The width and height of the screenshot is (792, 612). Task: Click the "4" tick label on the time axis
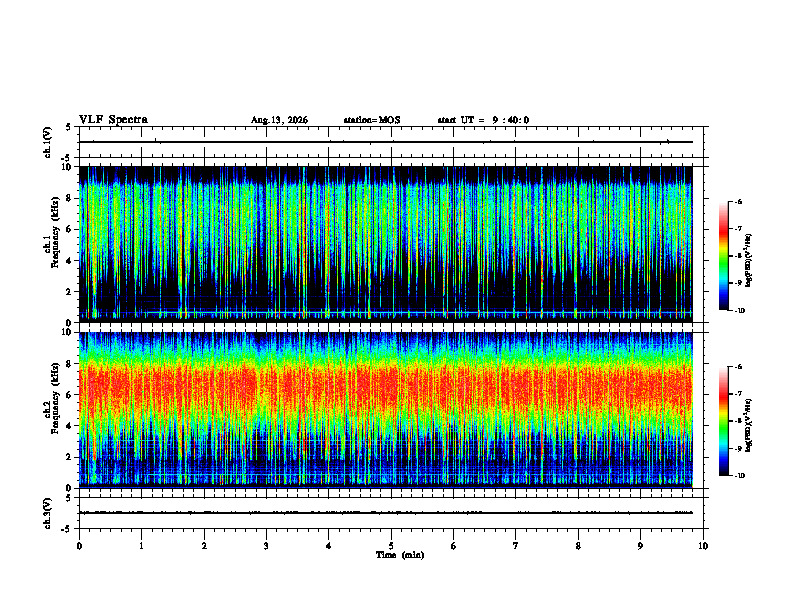(x=328, y=546)
